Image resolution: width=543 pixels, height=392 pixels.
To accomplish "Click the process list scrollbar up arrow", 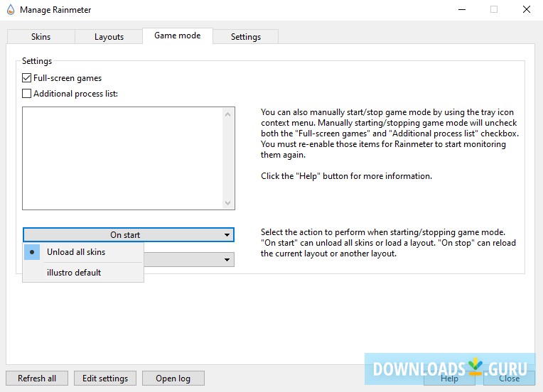I will click(227, 114).
